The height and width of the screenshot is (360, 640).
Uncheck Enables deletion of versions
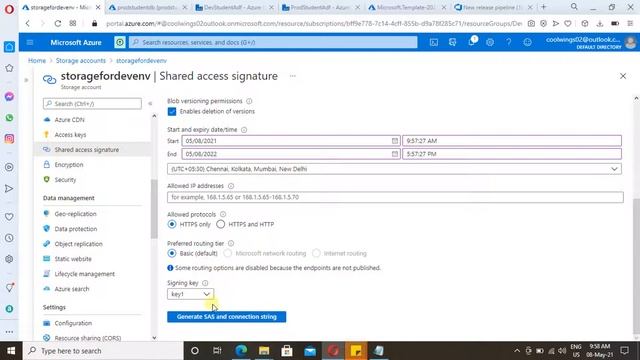point(172,111)
